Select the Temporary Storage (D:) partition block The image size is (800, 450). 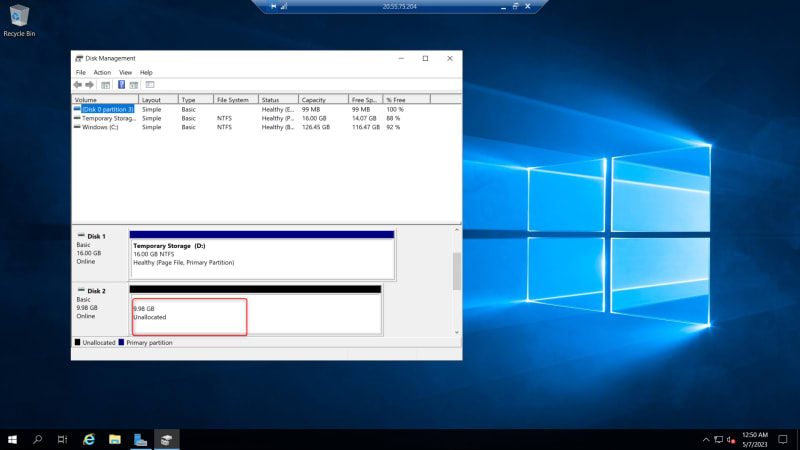point(262,255)
